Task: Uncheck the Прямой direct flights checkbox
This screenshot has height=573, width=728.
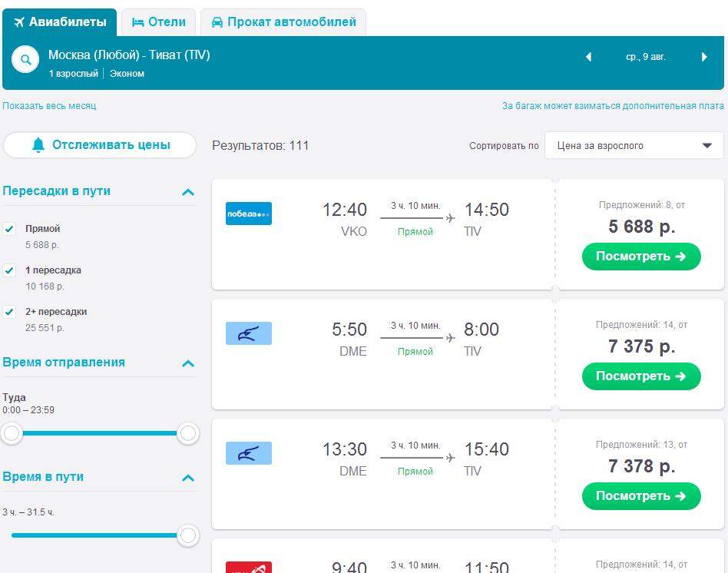Action: [9, 229]
